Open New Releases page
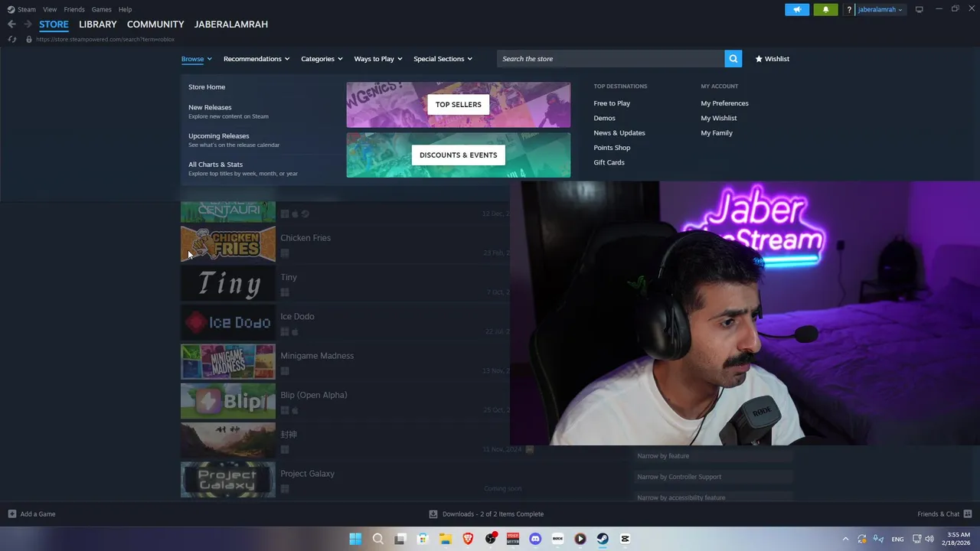Image resolution: width=980 pixels, height=551 pixels. (x=210, y=108)
